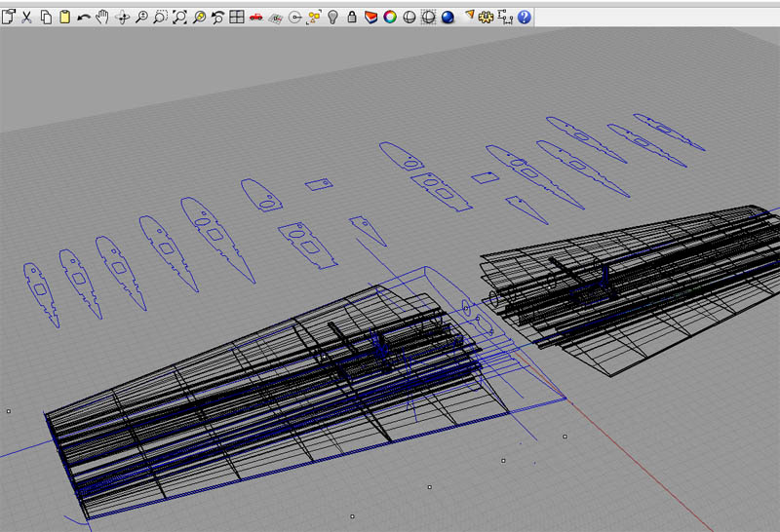Click the Cut scissors icon
This screenshot has width=780, height=532.
click(x=27, y=17)
